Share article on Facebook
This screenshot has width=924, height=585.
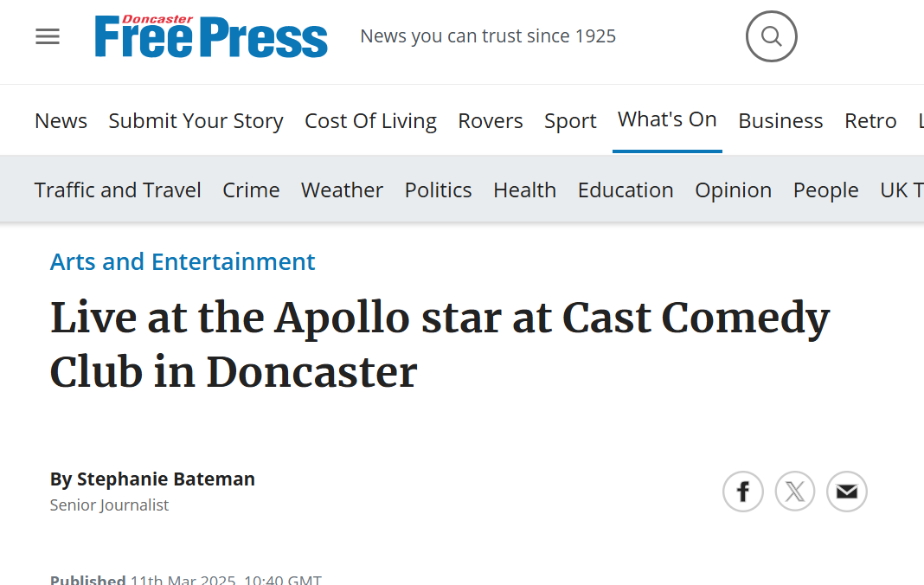(x=743, y=492)
